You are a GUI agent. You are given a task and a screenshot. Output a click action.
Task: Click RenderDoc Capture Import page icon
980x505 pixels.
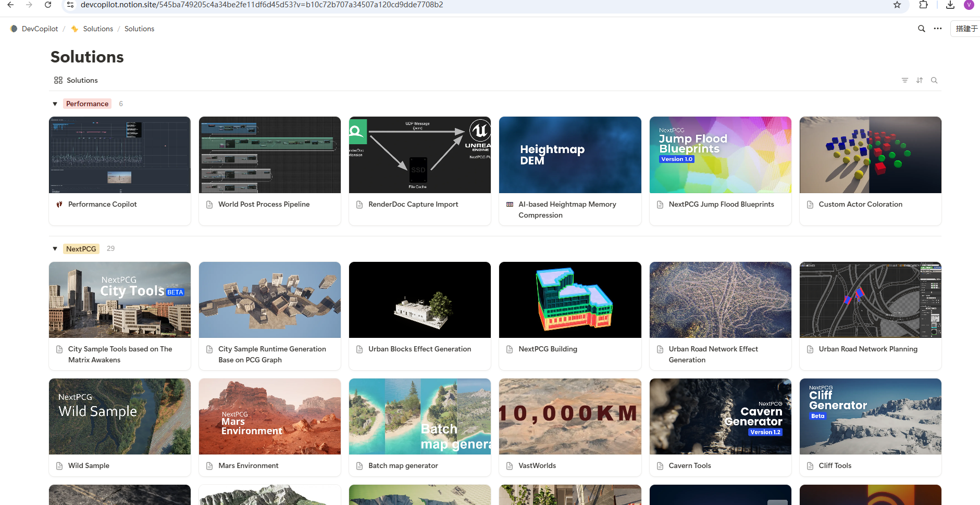click(x=359, y=205)
